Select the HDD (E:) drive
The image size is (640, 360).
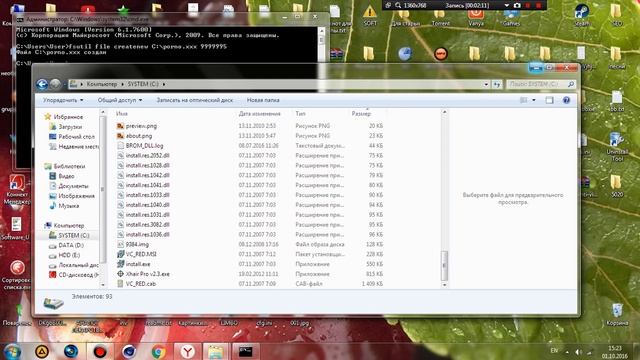click(69, 255)
